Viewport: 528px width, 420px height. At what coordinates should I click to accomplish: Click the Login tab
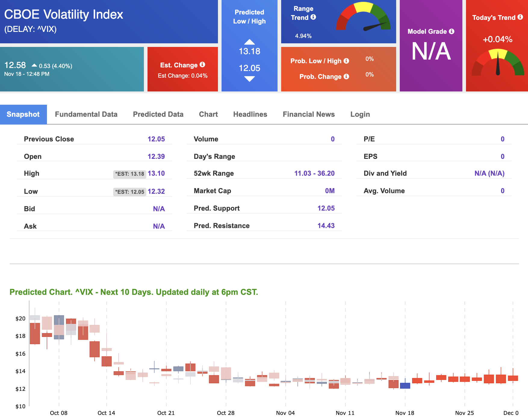pyautogui.click(x=360, y=114)
